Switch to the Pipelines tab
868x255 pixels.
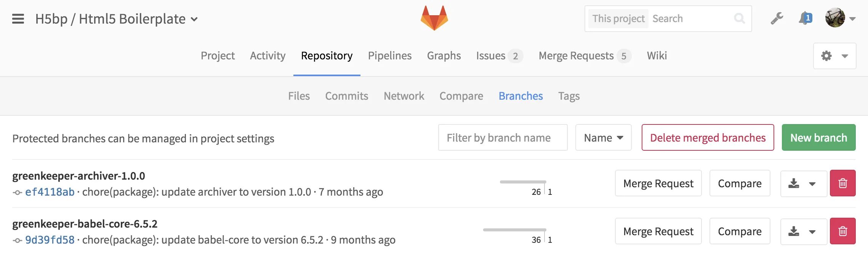point(389,56)
